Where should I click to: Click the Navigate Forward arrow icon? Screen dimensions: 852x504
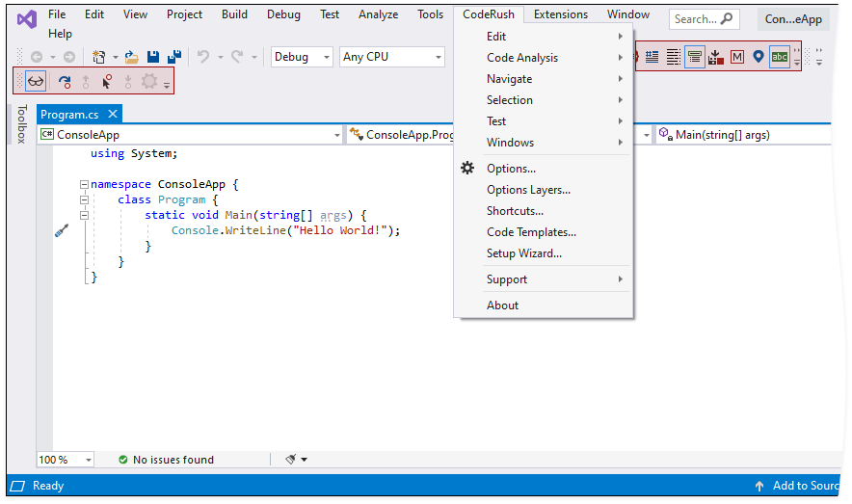[69, 57]
